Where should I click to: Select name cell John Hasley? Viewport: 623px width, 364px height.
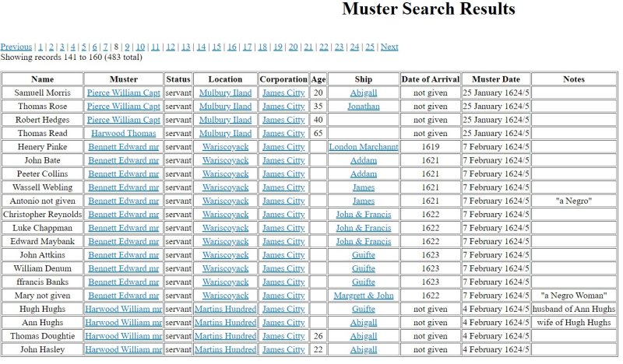(43, 349)
